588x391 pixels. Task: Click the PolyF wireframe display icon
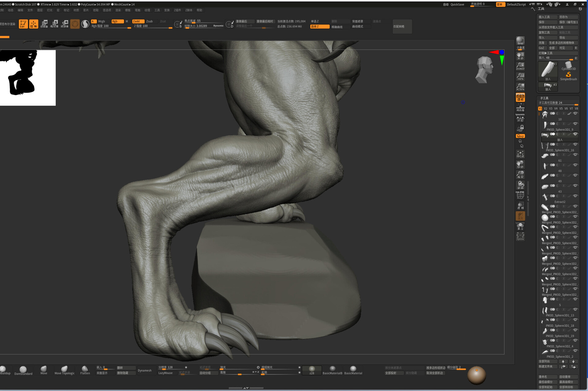coord(520,195)
